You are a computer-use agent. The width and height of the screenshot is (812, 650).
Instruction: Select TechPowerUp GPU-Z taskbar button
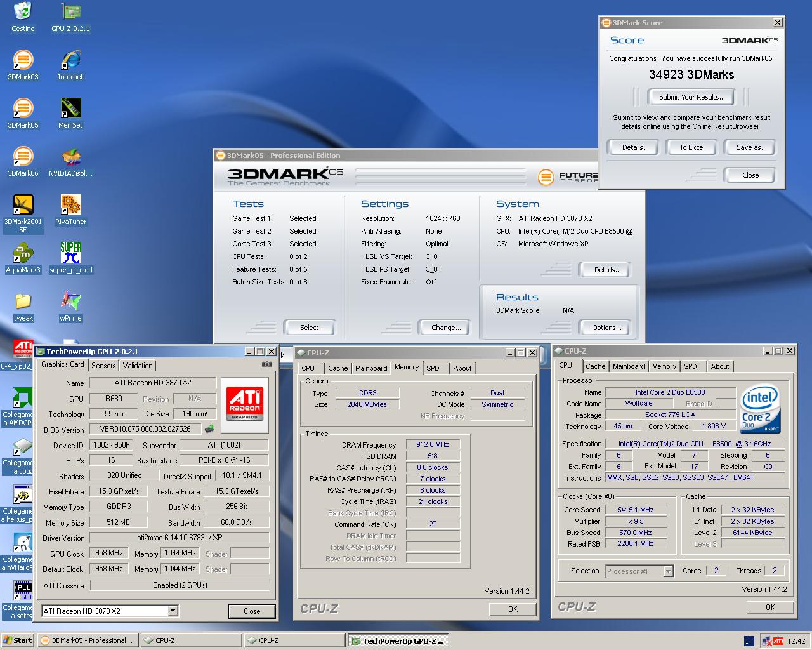tap(398, 640)
